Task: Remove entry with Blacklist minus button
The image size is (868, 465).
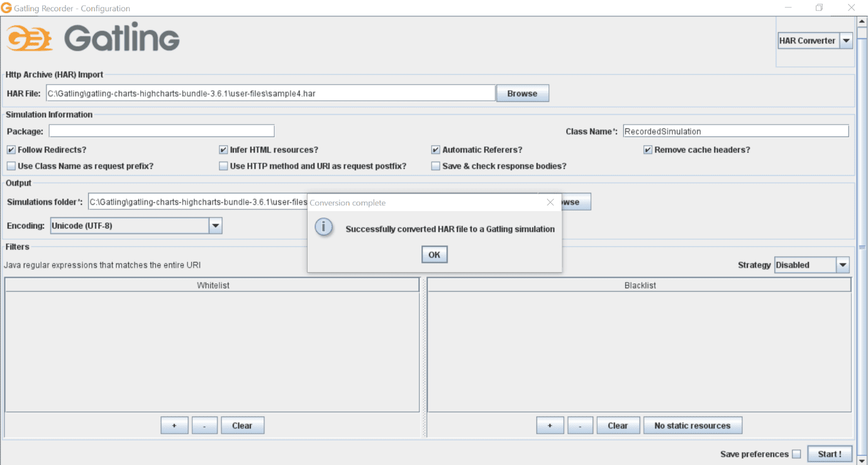Action: [580, 425]
